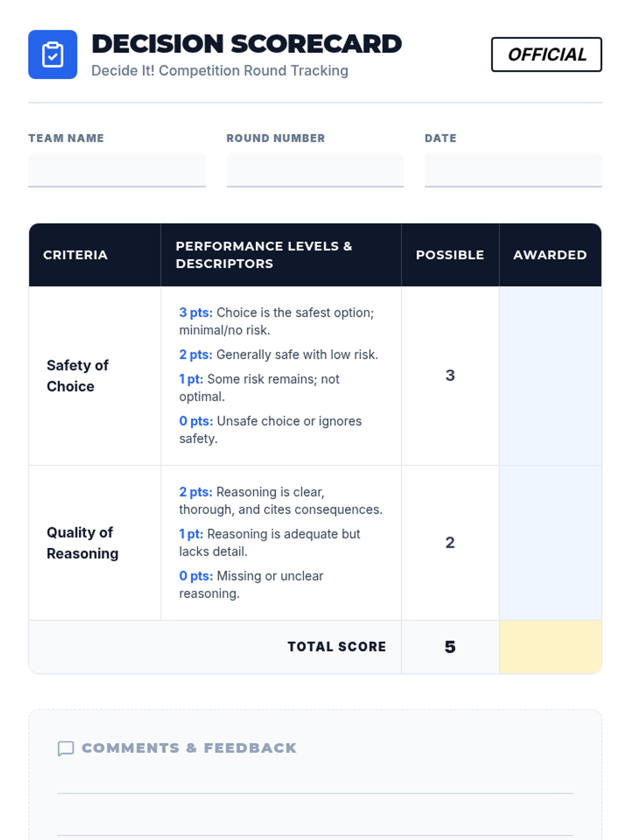Select the 3 pts safest option descriptor
Screen dimensions: 630x840
tap(277, 321)
